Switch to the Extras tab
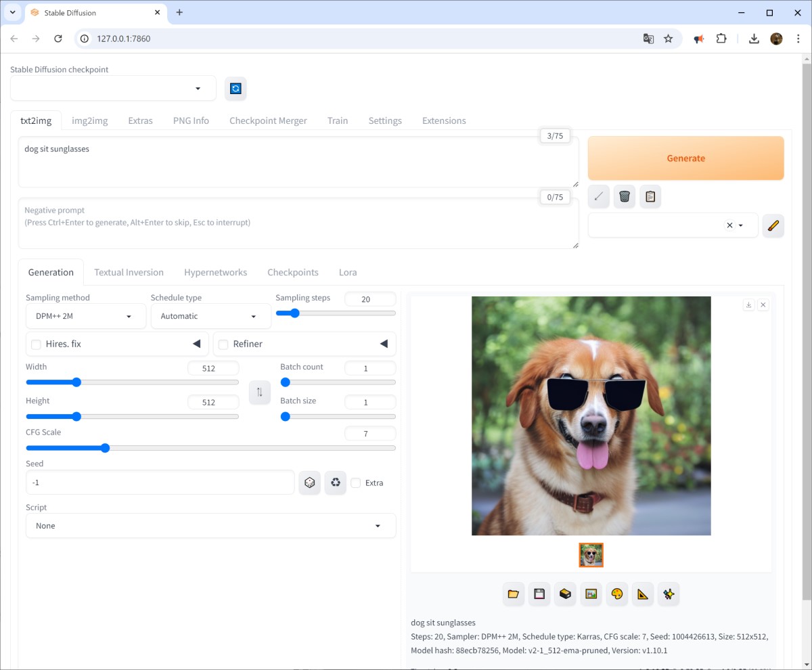The height and width of the screenshot is (670, 812). point(140,120)
